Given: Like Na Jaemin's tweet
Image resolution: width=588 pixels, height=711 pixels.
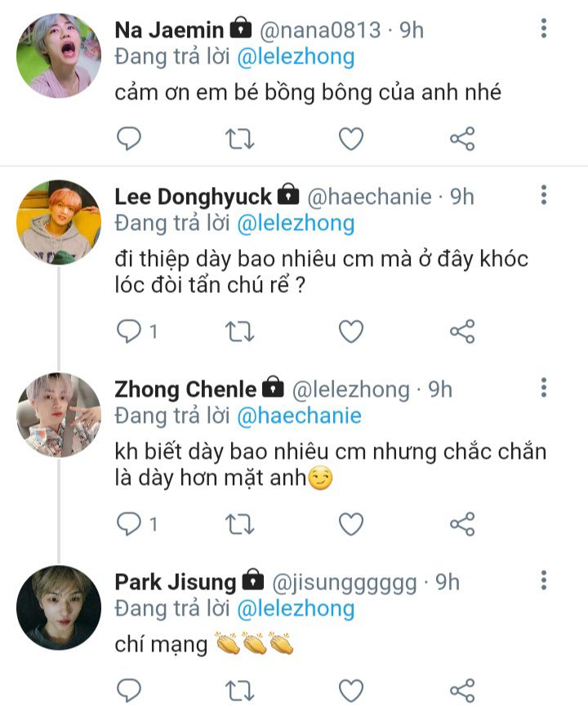Looking at the screenshot, I should [x=351, y=140].
